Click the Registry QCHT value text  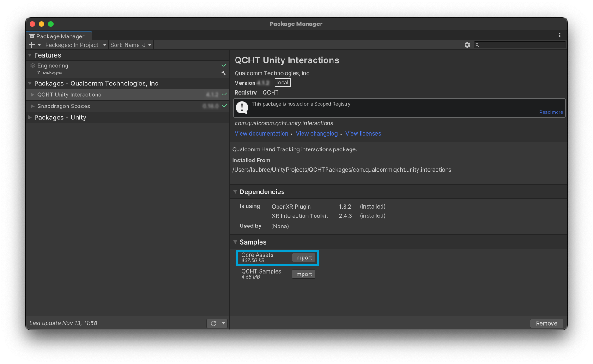click(271, 93)
